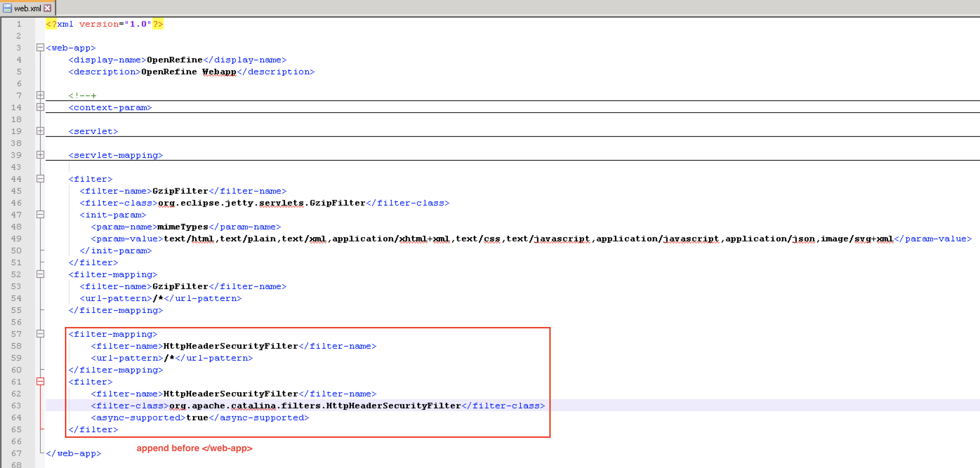Collapse the HttpHeaderSecurityFilter mapping fold on line 57
This screenshot has height=468, width=980.
tap(40, 334)
